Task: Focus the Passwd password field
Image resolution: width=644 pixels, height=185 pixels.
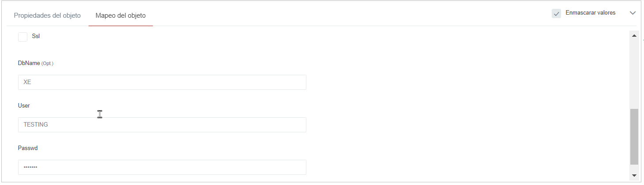Action: [x=162, y=167]
